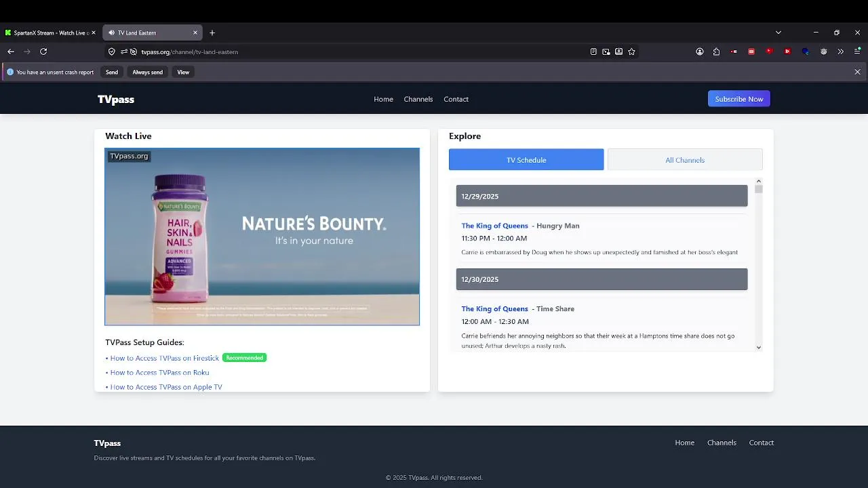The image size is (868, 488).
Task: Click the 12:00 AM - 12:30 AM time
Action: [495, 322]
